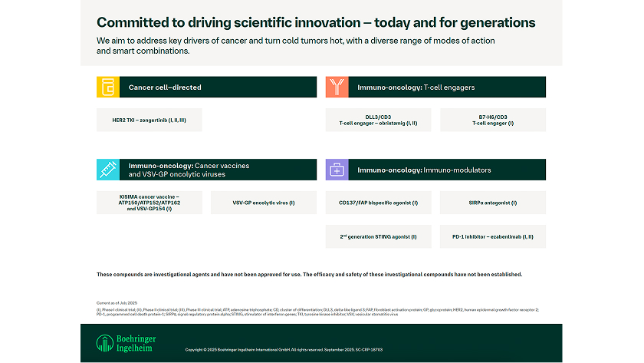The height and width of the screenshot is (363, 644).
Task: Click the VSV-GP oncolytic virus box
Action: coord(264,203)
